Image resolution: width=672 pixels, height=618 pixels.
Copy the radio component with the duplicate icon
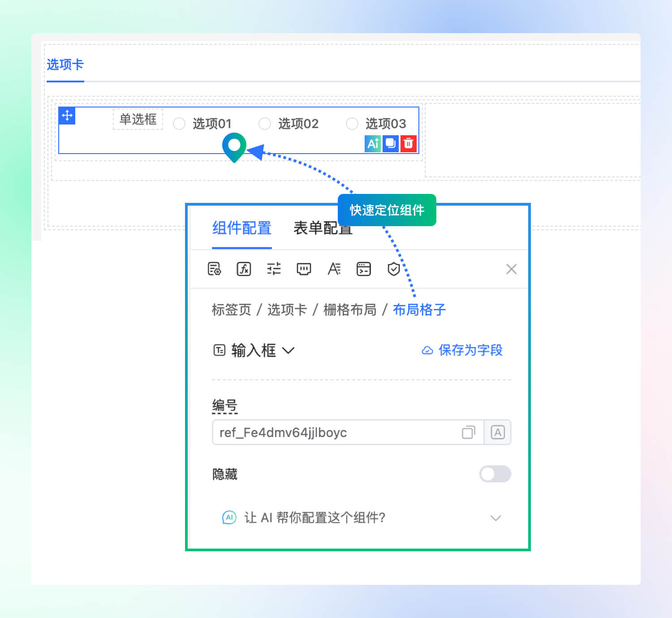391,143
